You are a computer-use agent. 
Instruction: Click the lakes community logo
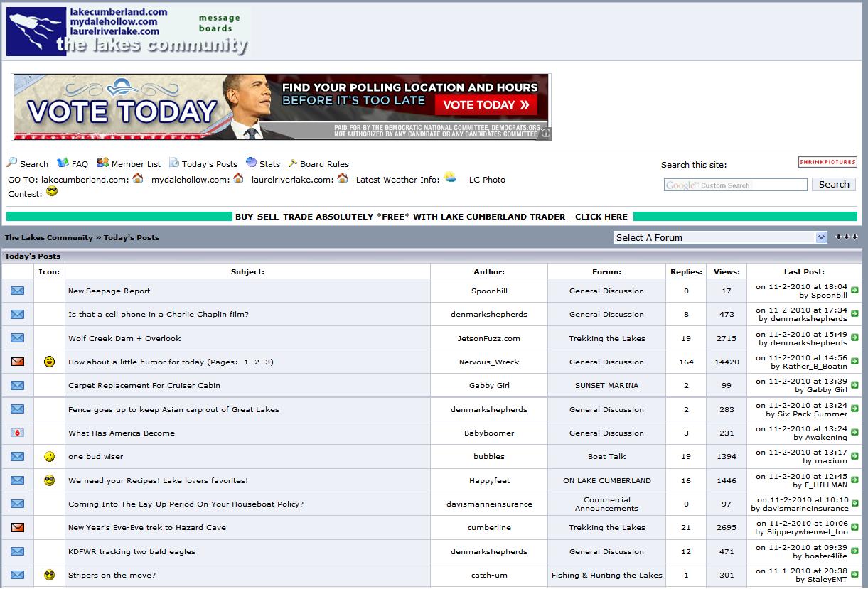pyautogui.click(x=128, y=31)
